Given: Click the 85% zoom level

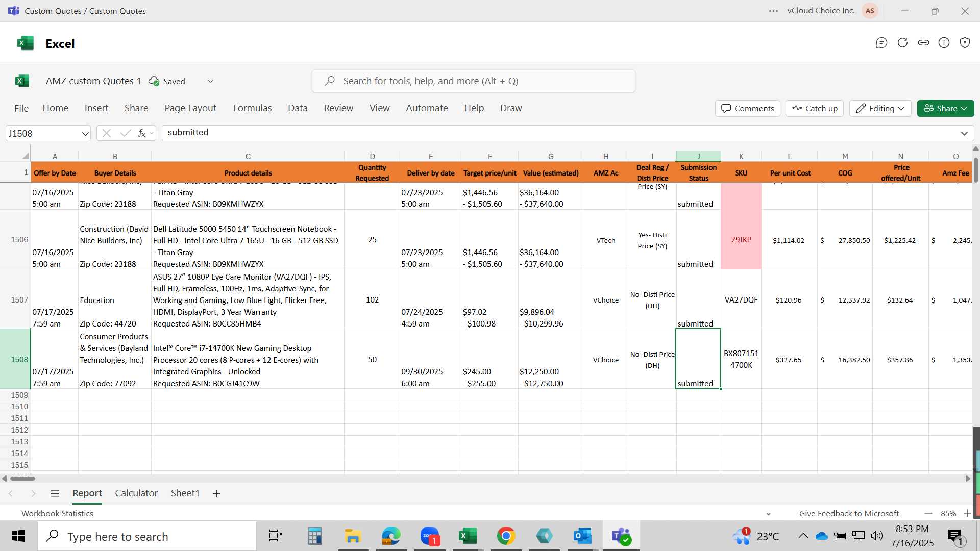Looking at the screenshot, I should click(948, 513).
